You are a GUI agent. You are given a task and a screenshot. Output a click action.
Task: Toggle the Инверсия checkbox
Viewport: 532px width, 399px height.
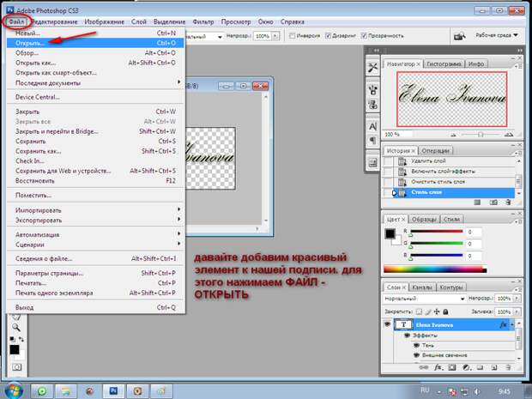pyautogui.click(x=292, y=36)
